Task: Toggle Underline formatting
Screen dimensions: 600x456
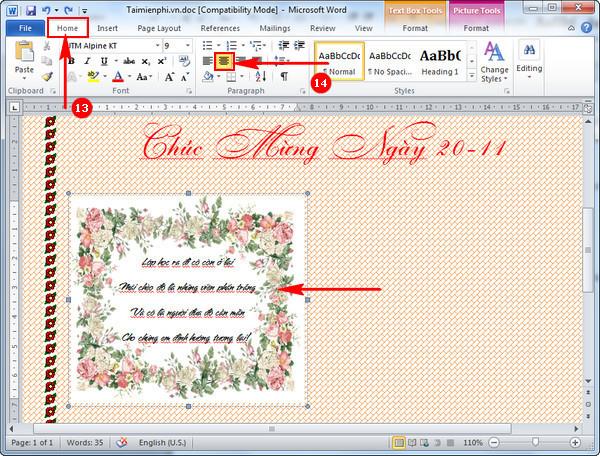Action: pos(104,61)
